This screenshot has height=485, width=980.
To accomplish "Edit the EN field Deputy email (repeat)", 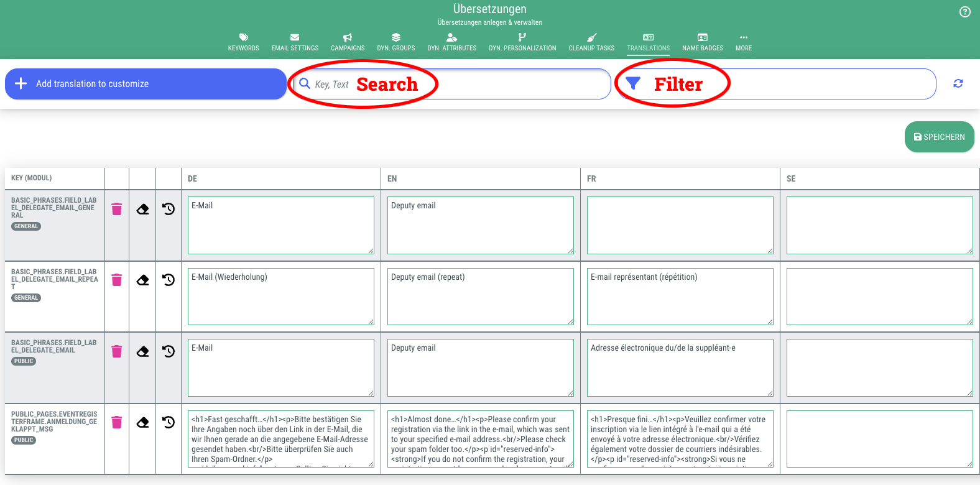I will point(481,297).
